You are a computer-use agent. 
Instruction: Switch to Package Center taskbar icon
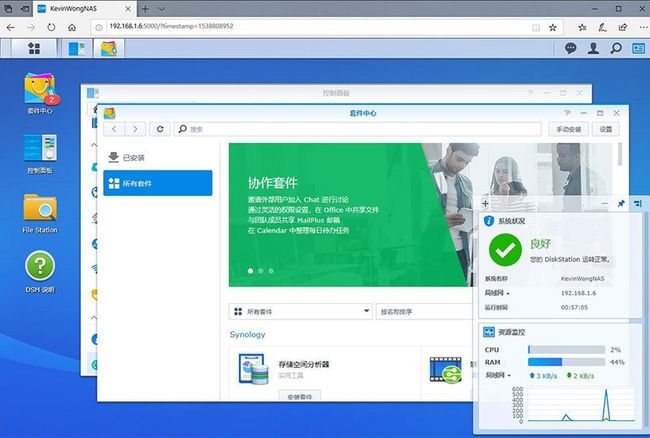coord(109,48)
